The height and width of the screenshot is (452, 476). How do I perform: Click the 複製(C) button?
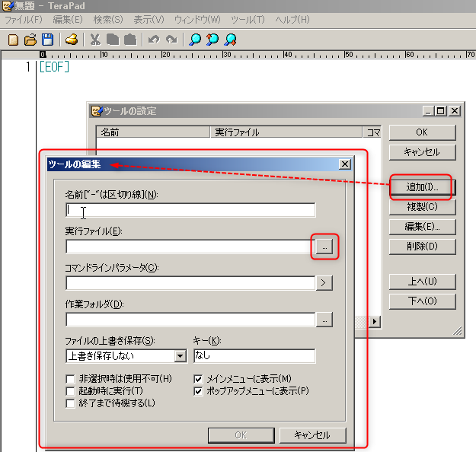click(x=422, y=207)
